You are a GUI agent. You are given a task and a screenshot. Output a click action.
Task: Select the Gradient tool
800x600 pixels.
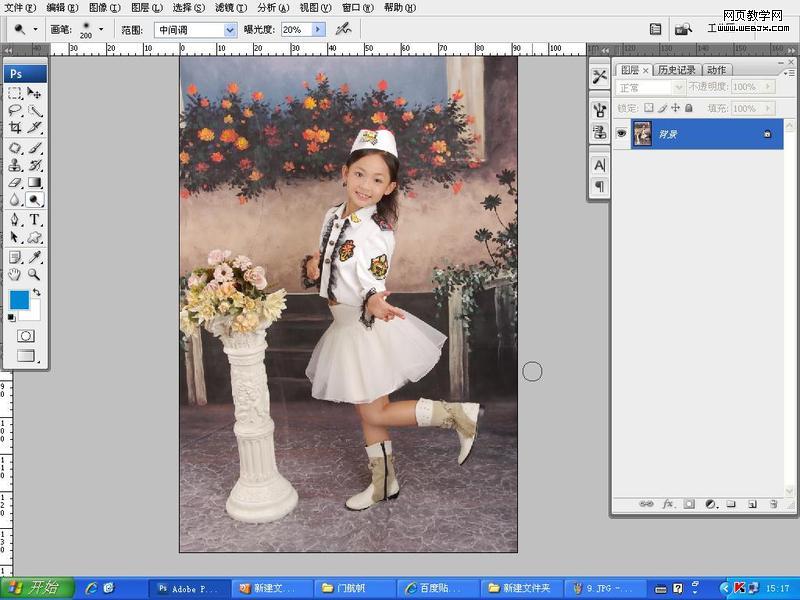tap(34, 182)
